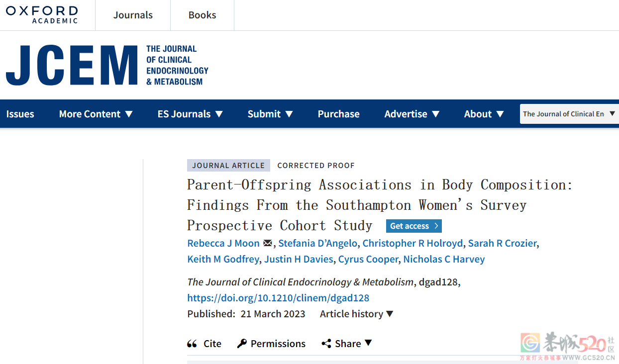Expand the Submit menu

point(270,114)
